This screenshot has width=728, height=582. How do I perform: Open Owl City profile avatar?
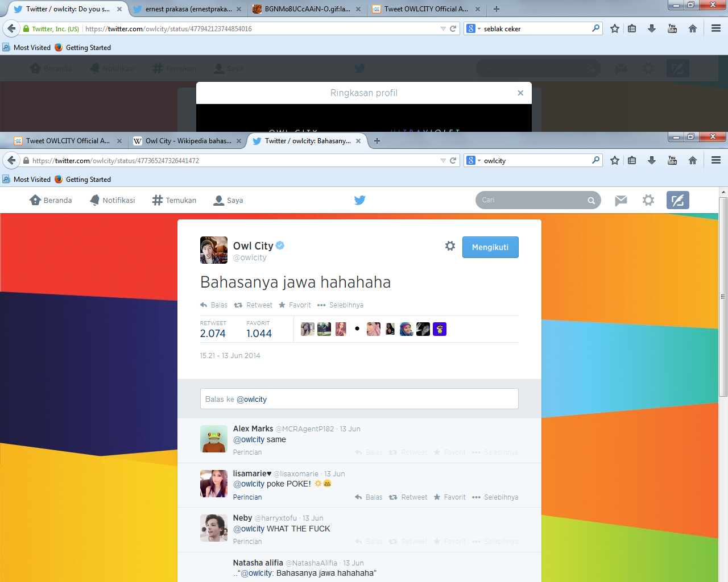(214, 250)
